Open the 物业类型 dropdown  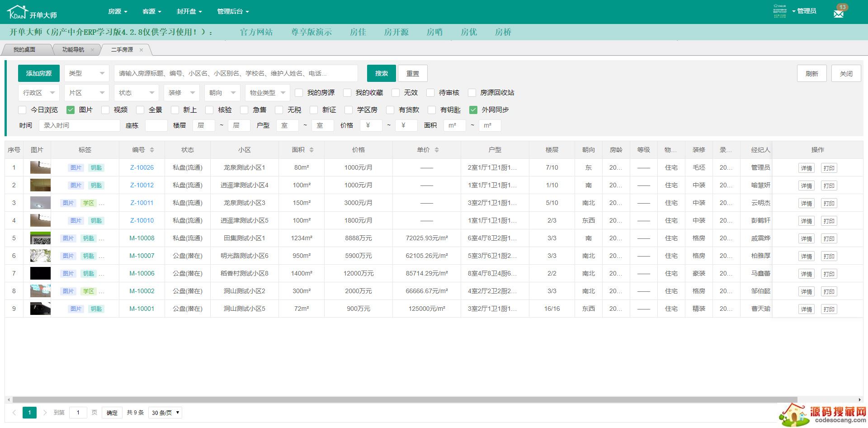(267, 93)
